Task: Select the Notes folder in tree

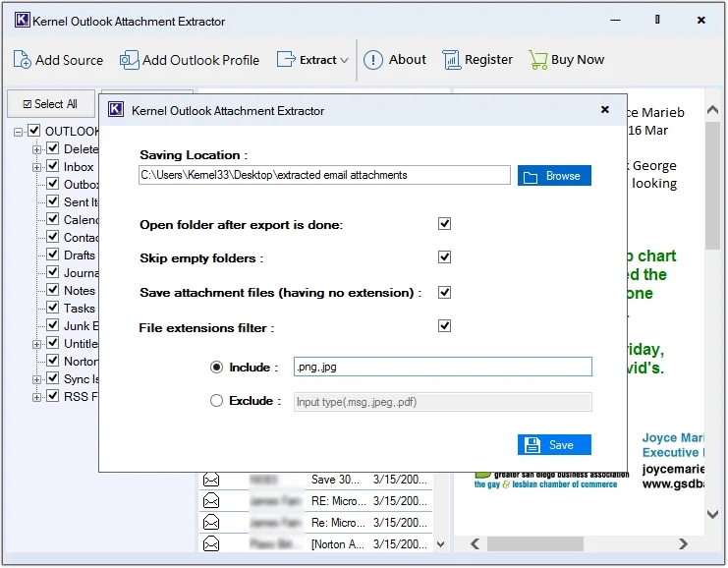Action: click(x=80, y=290)
